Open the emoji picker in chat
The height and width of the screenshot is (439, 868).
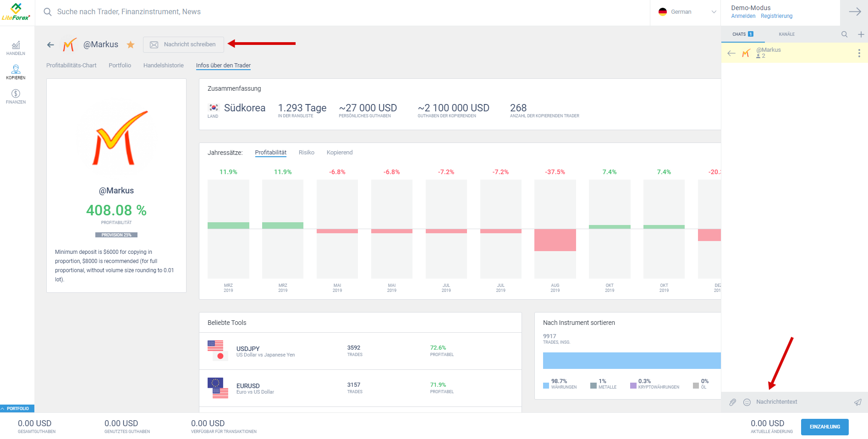[x=747, y=402]
